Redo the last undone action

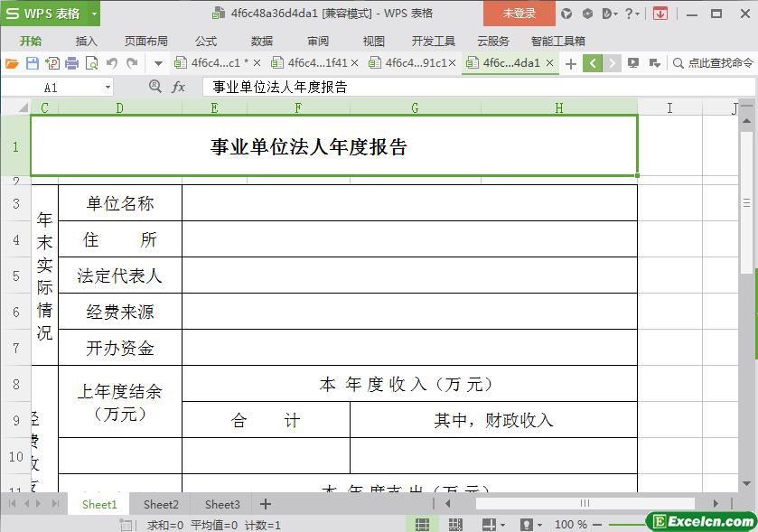click(x=132, y=63)
